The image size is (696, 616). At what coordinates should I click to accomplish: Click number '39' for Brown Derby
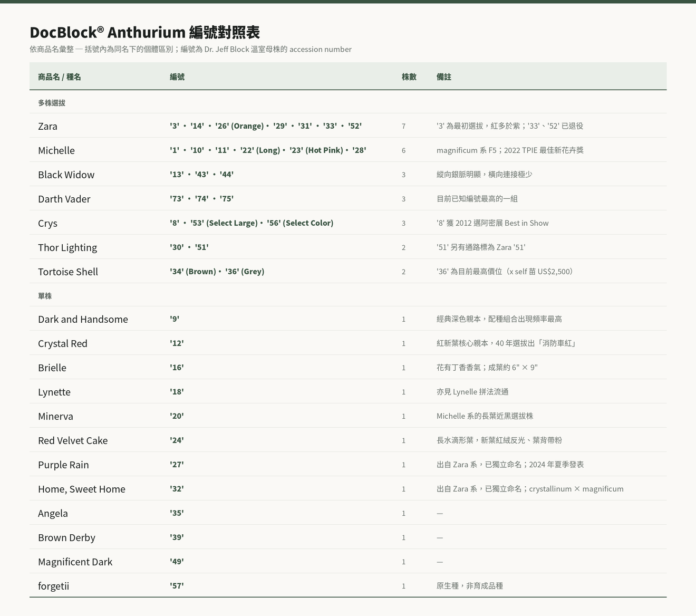177,537
